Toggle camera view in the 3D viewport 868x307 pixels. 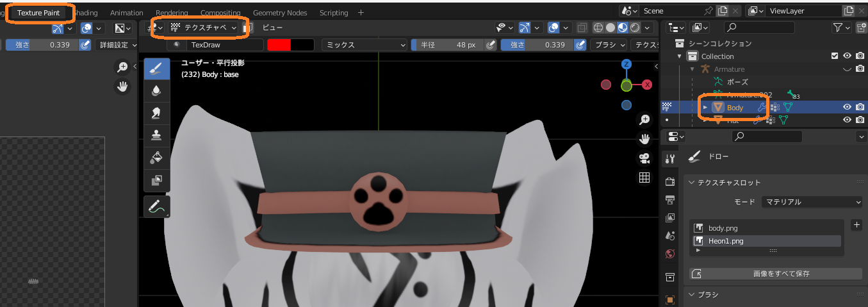pos(644,158)
